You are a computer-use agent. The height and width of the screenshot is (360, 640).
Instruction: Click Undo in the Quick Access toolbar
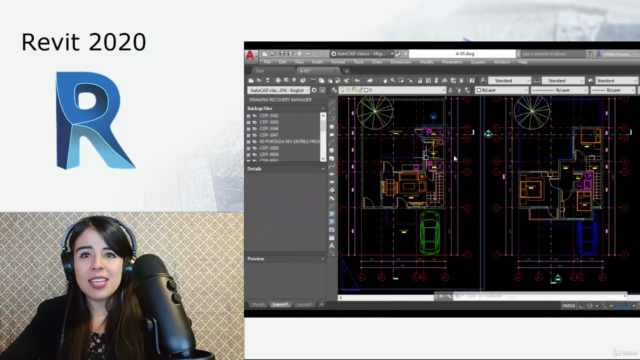click(x=308, y=54)
